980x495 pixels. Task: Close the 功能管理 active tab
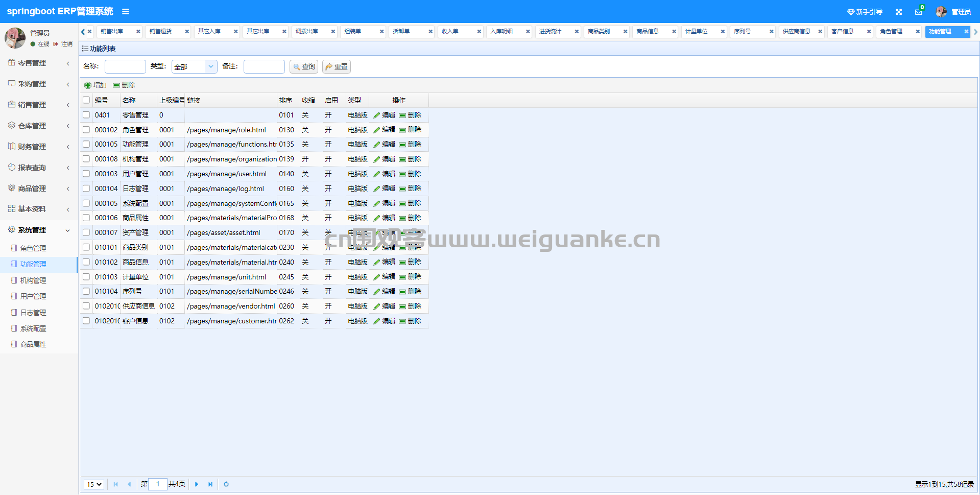pos(966,32)
